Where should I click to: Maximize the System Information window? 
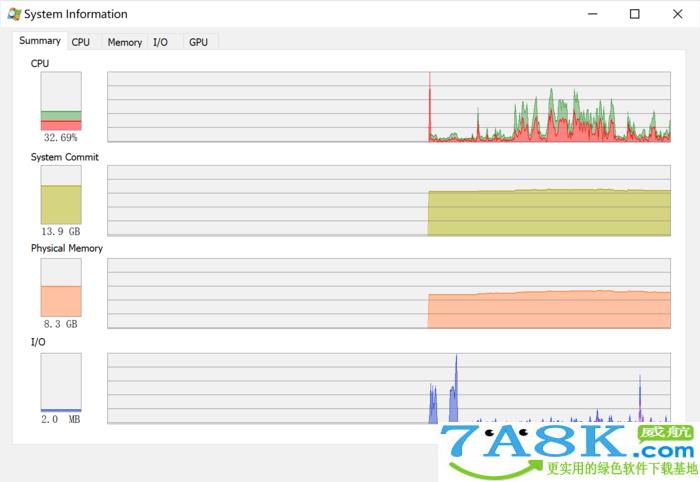tap(634, 14)
